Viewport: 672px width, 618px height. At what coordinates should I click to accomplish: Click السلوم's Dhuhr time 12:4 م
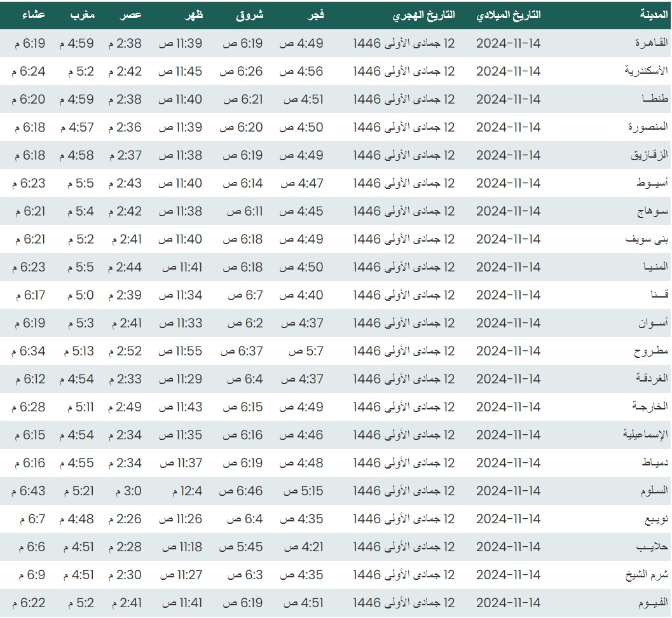click(x=187, y=491)
